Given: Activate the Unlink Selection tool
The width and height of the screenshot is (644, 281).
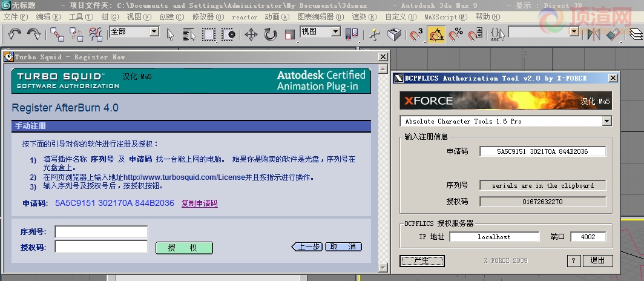Looking at the screenshot, I should [76, 34].
